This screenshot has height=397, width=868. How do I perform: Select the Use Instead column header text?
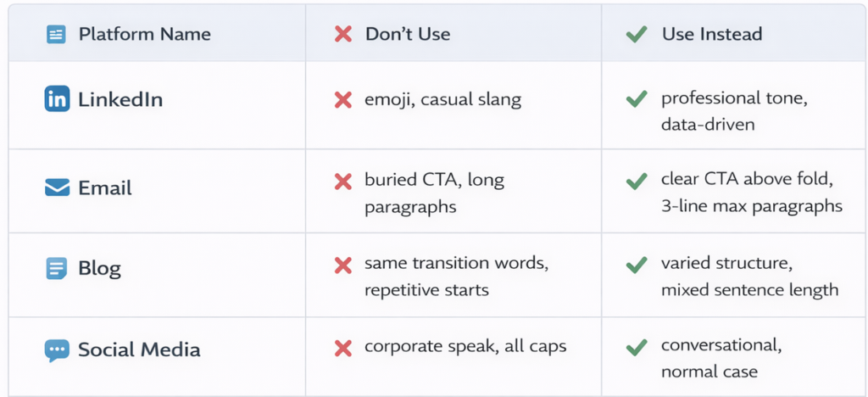coord(712,35)
